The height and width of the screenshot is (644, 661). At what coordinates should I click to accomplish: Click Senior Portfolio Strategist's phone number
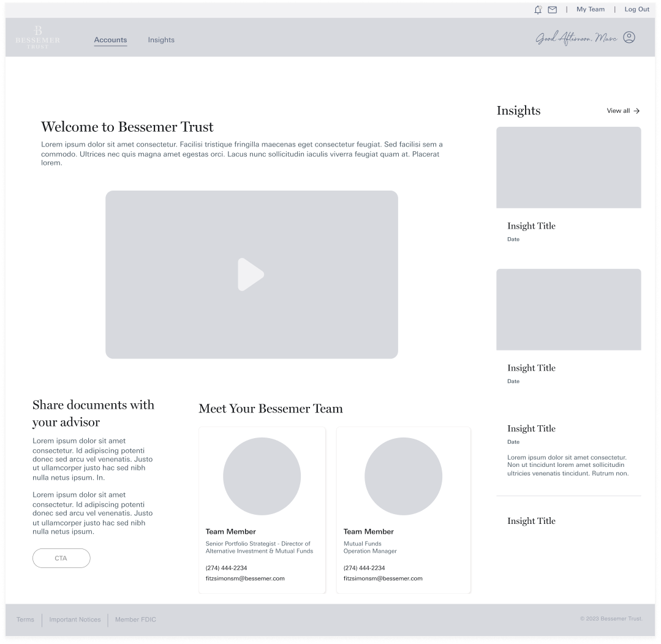point(227,568)
